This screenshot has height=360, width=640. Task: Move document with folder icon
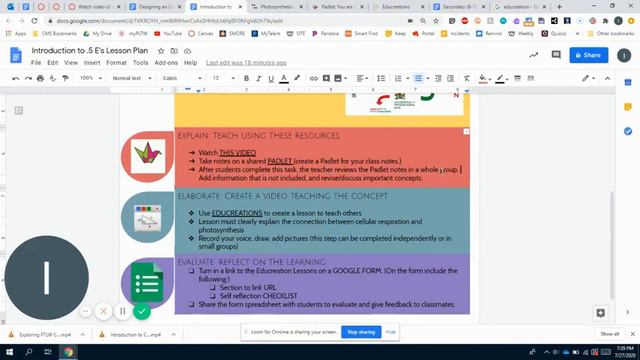(174, 51)
